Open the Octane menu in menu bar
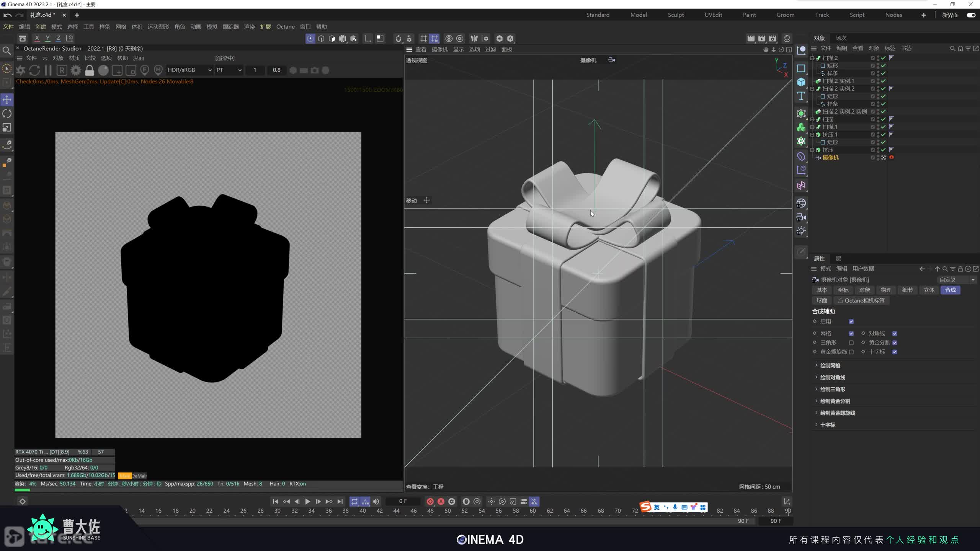This screenshot has height=551, width=980. point(285,27)
